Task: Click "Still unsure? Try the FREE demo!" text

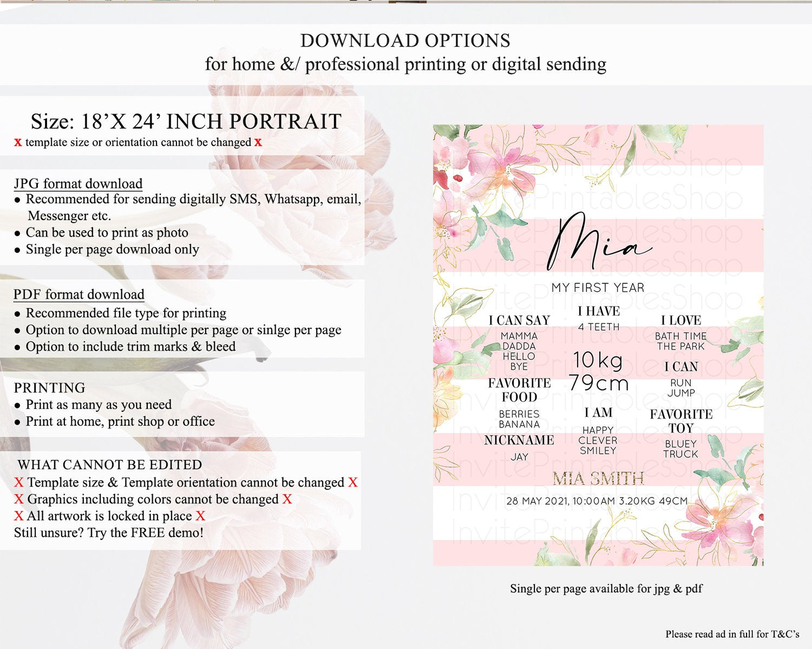Action: tap(109, 533)
